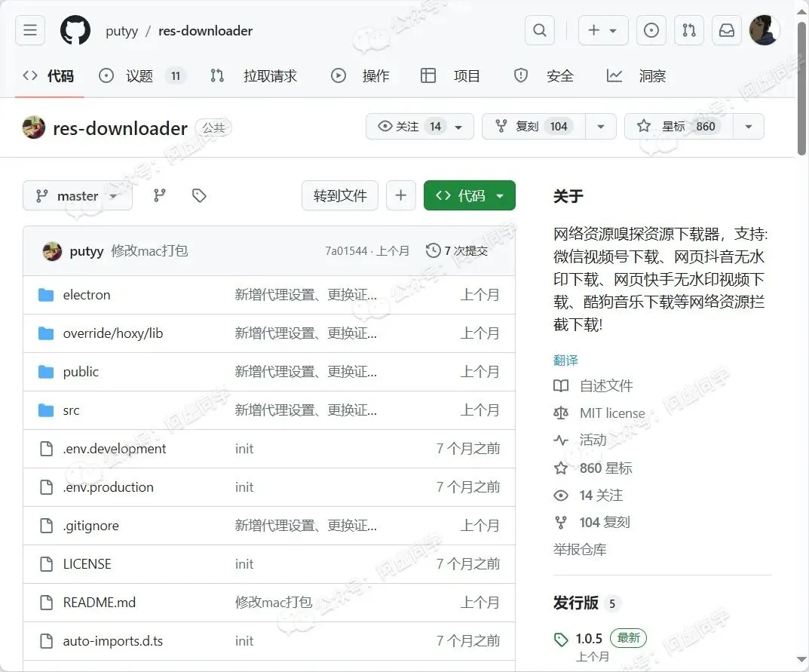Open the 104 复刻 forks link
The image size is (809, 672).
(592, 523)
